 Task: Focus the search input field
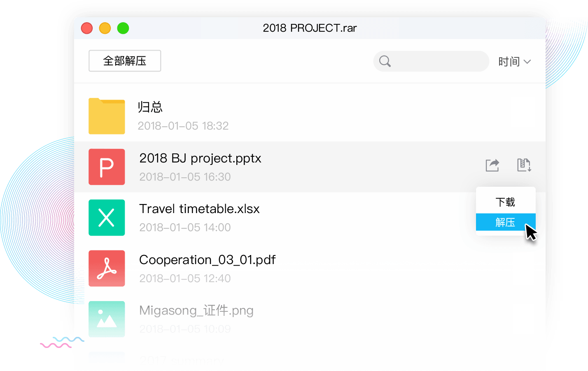[439, 61]
